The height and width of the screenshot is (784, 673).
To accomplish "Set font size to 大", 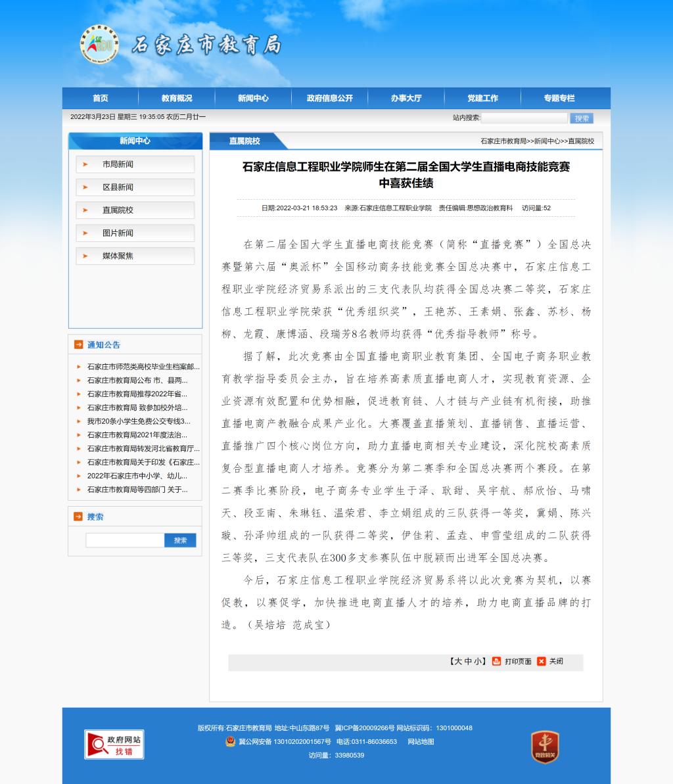I will pos(458,661).
